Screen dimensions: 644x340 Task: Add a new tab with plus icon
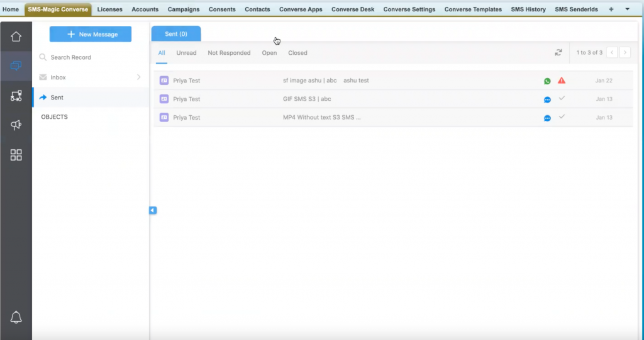pos(611,9)
